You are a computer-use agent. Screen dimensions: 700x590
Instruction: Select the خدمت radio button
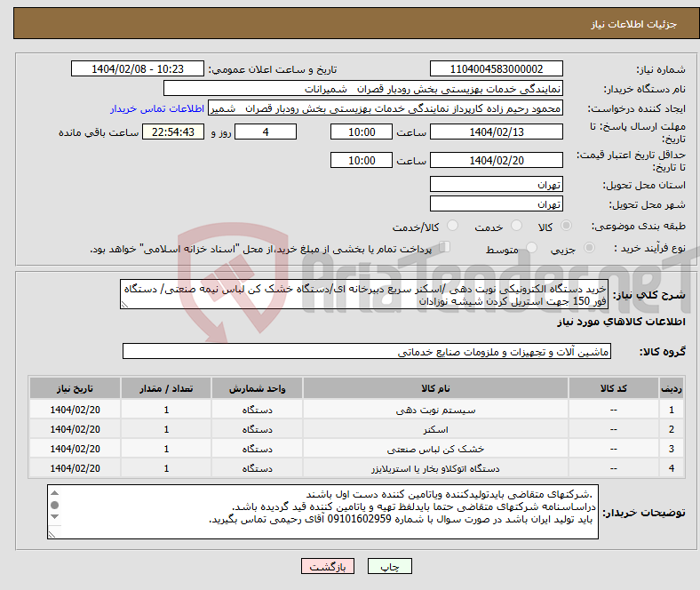[516, 226]
